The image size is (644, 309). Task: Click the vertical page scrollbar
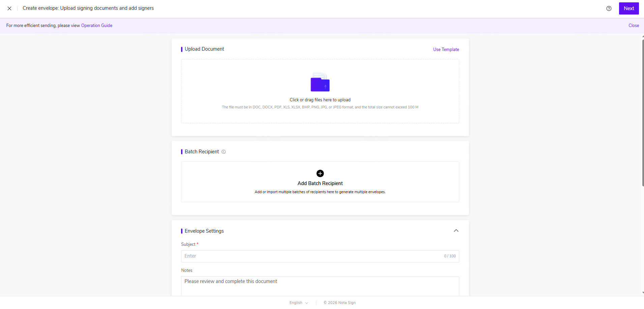[643, 113]
